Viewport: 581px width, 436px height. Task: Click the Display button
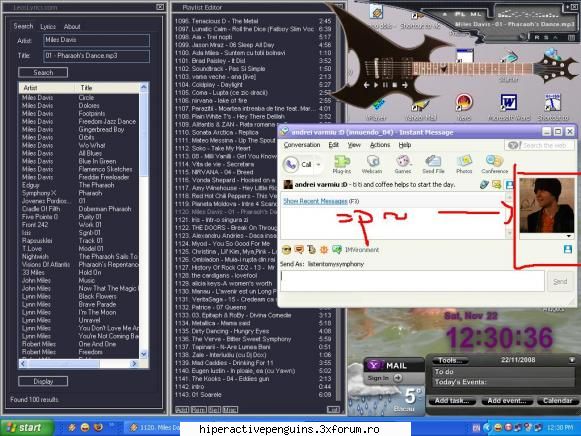[43, 381]
